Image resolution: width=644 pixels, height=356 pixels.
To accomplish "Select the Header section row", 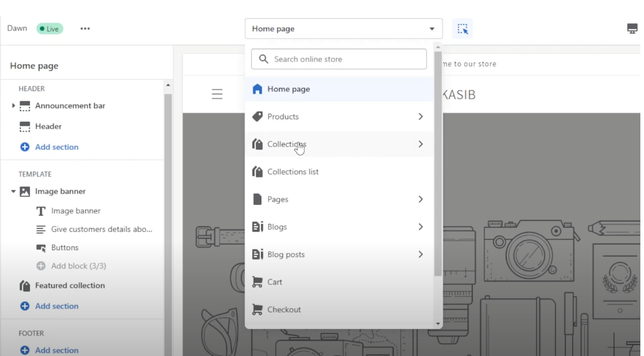I will pos(82,126).
